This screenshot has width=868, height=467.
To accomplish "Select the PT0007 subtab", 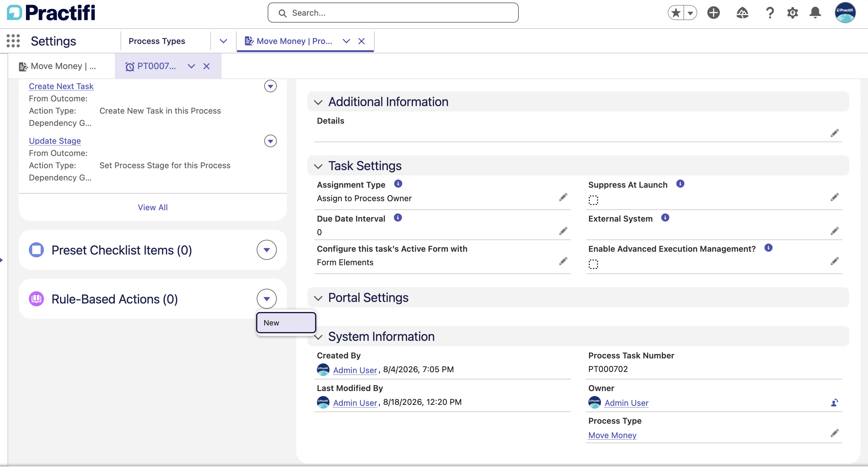I will [151, 66].
